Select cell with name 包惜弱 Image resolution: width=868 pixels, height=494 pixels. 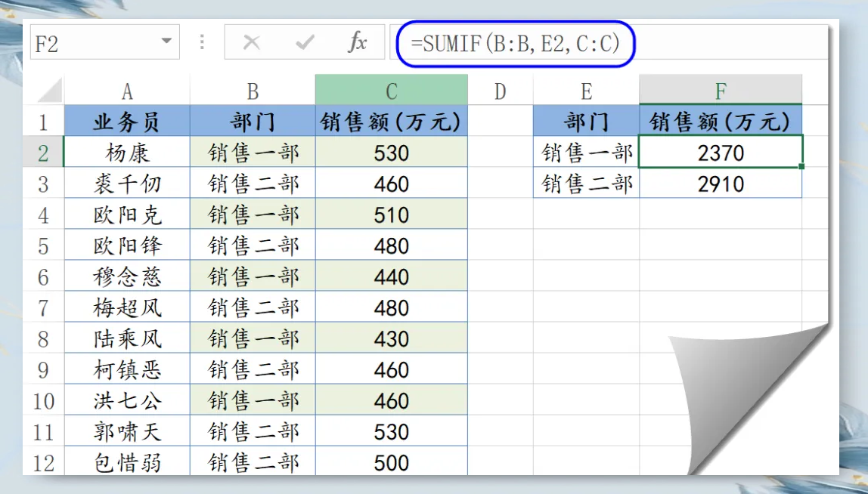(x=127, y=461)
